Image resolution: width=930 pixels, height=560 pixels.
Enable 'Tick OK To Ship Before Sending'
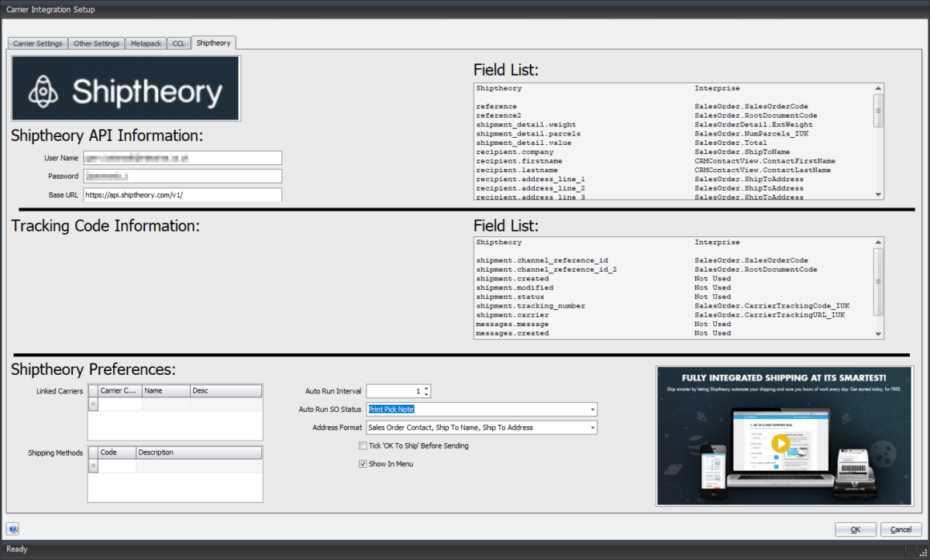(362, 445)
